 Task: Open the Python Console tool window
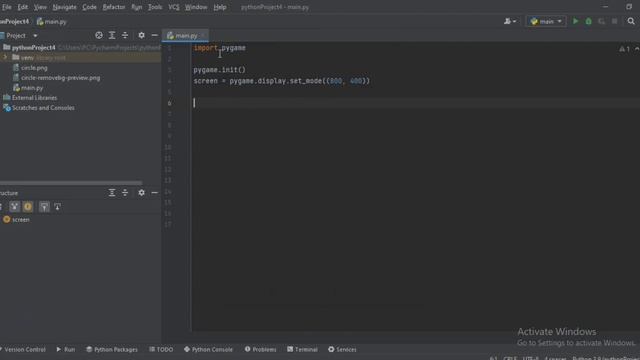208,349
